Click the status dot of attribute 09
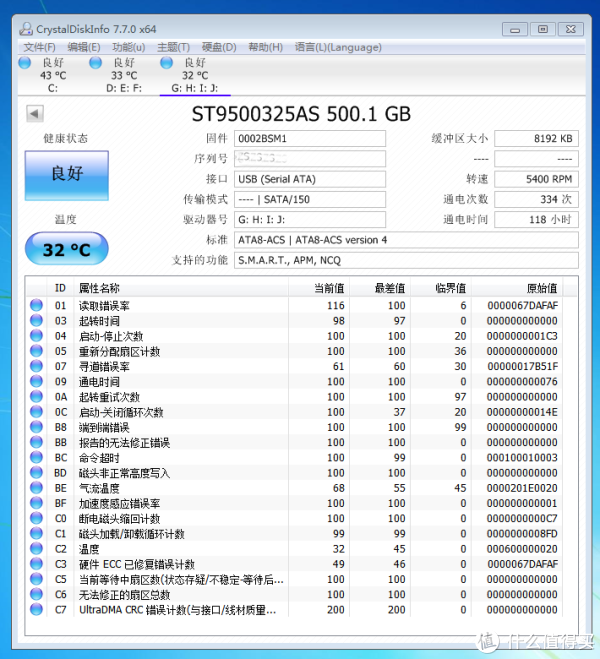 pyautogui.click(x=37, y=381)
